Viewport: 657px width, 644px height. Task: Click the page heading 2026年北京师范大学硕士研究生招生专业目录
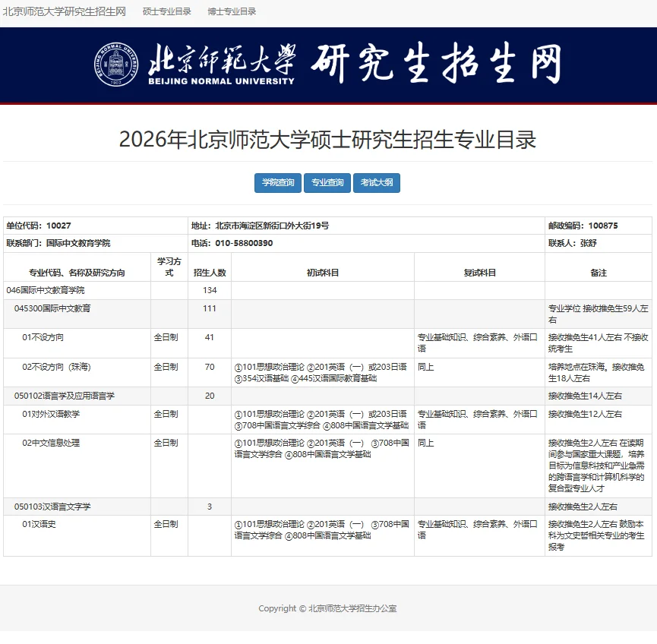pyautogui.click(x=327, y=140)
